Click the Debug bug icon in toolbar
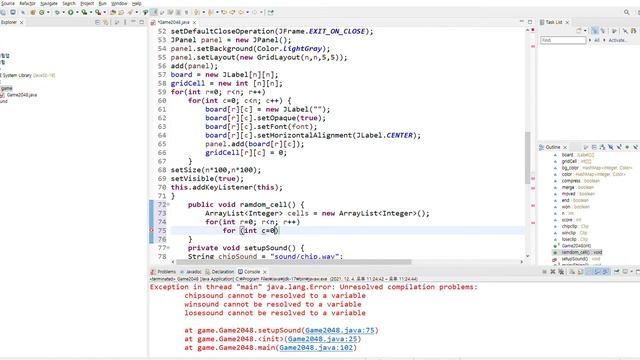Viewport: 640px width, 360px height. tap(57, 12)
